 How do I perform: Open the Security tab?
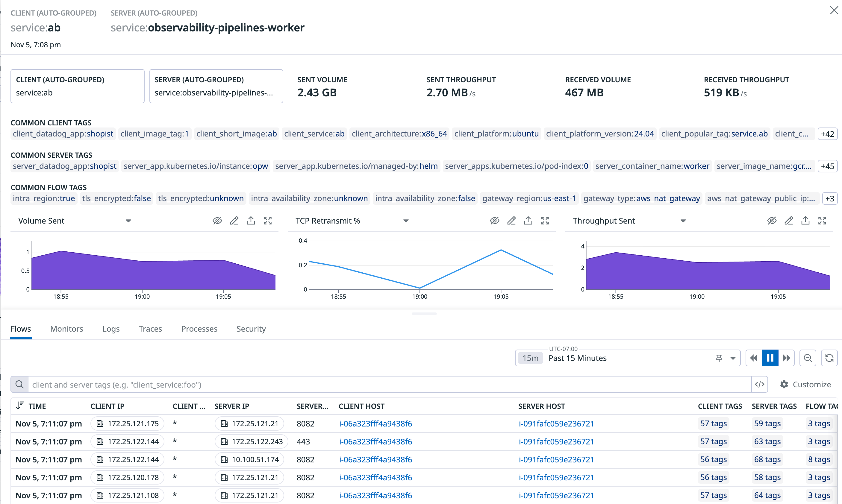pos(251,329)
